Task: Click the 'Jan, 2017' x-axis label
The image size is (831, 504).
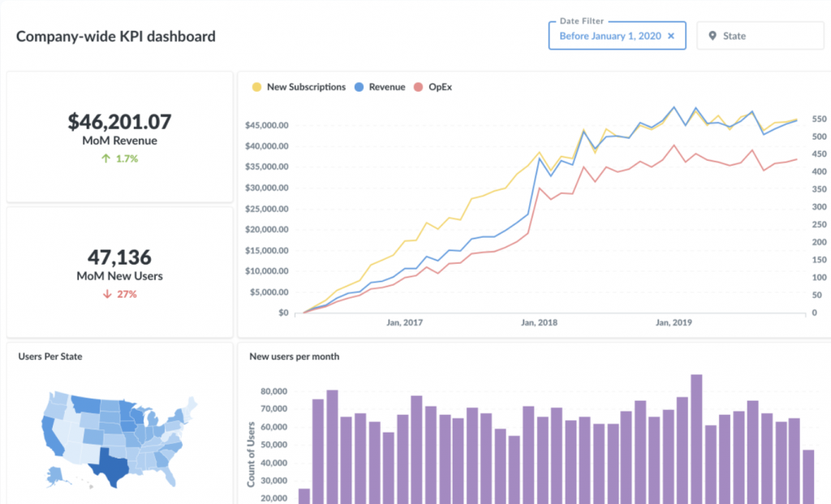Action: pyautogui.click(x=404, y=323)
